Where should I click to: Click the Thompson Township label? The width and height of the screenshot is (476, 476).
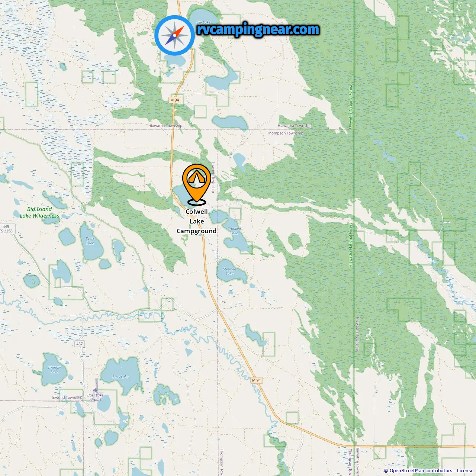tap(285, 133)
